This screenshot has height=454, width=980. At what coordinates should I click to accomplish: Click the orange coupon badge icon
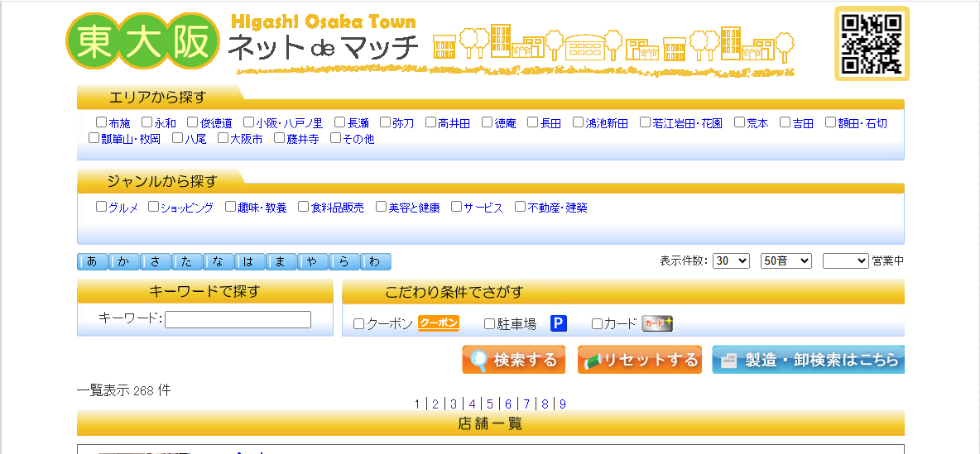(438, 323)
